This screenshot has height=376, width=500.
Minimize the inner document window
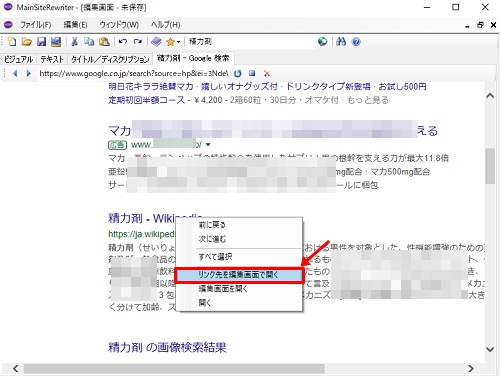point(467,26)
